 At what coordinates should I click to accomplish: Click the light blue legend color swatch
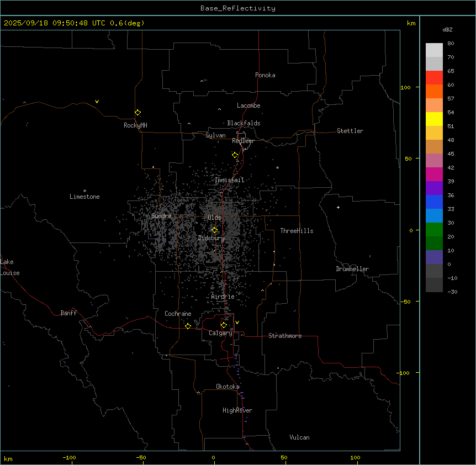434,215
